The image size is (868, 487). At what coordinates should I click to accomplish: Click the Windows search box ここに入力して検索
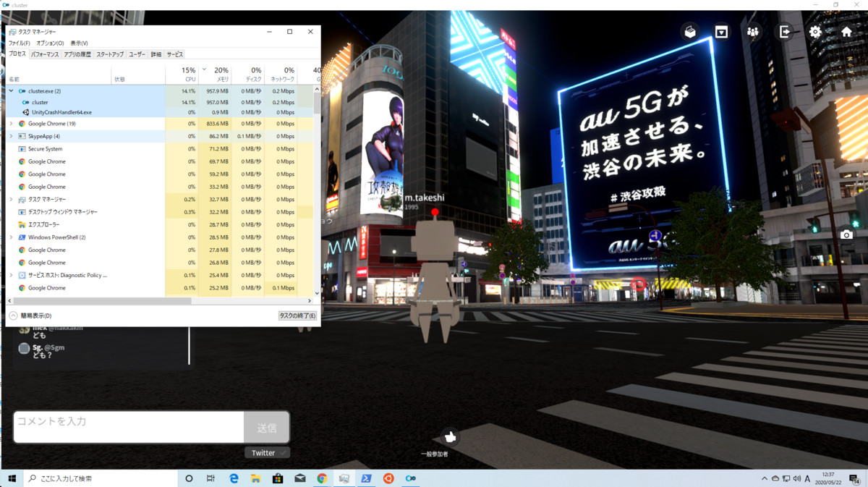(101, 478)
